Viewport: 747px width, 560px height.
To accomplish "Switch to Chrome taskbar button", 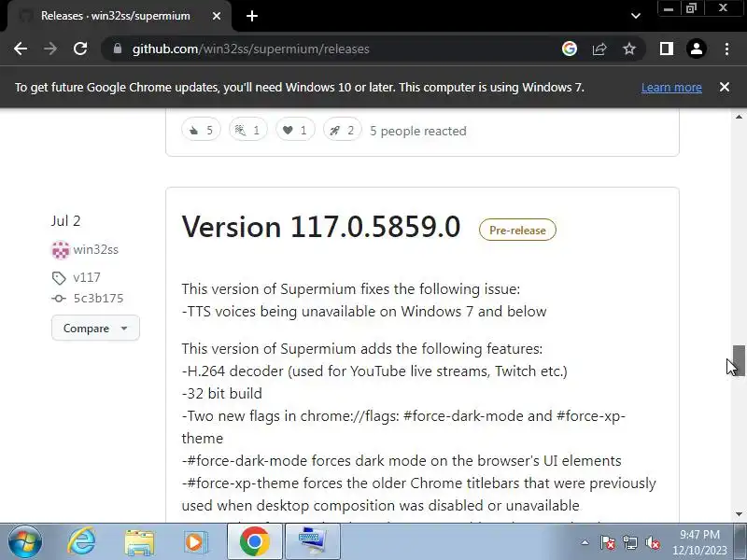I will coord(254,541).
